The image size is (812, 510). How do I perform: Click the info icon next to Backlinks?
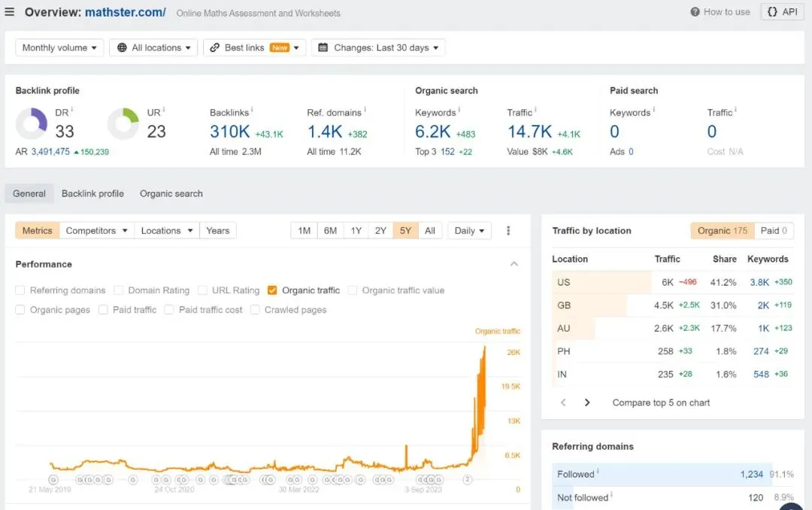252,109
